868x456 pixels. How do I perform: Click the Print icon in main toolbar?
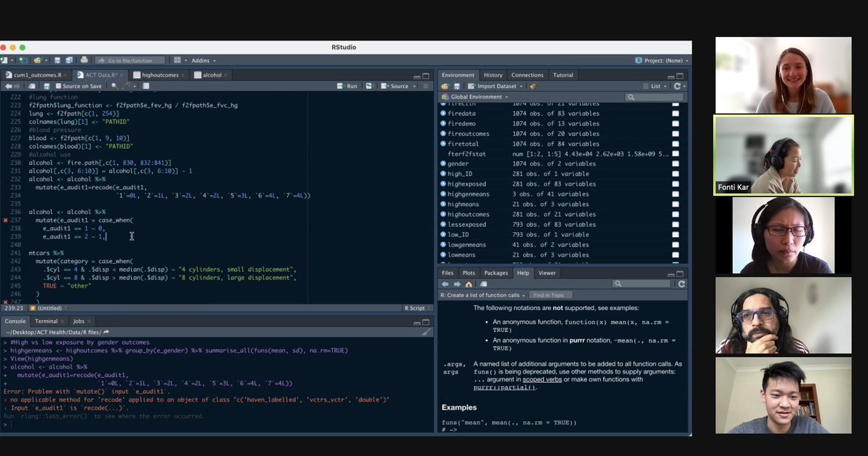[x=84, y=60]
